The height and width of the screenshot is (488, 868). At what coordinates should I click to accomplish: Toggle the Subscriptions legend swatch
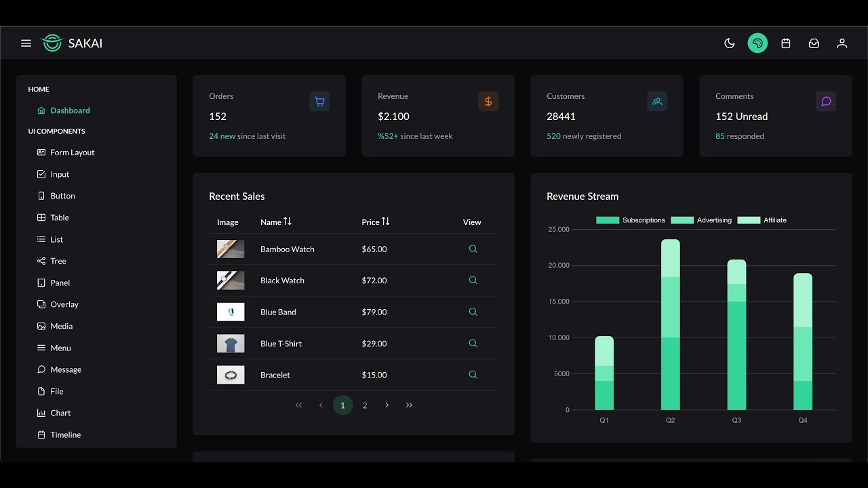(608, 220)
